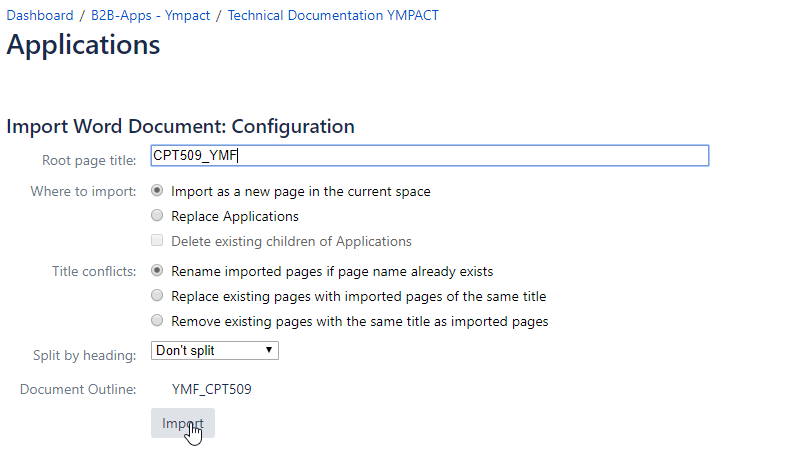Go to B2B-Apps - Ympact breadcrumb

[150, 16]
